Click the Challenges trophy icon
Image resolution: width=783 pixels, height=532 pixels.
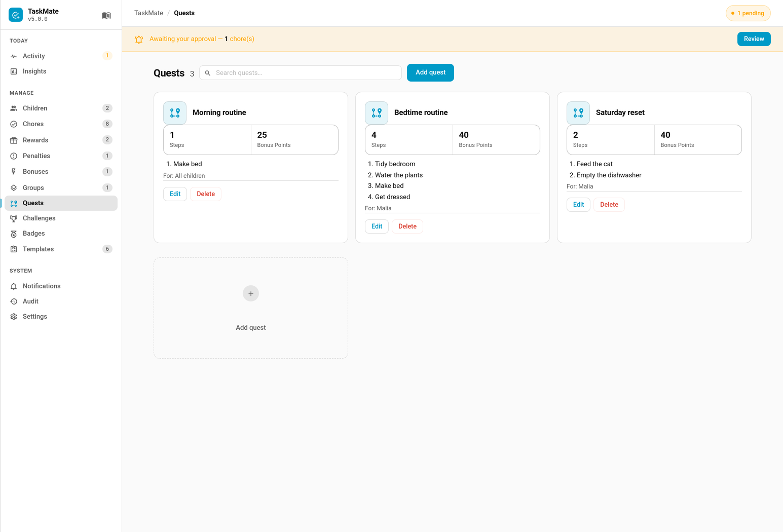tap(14, 218)
